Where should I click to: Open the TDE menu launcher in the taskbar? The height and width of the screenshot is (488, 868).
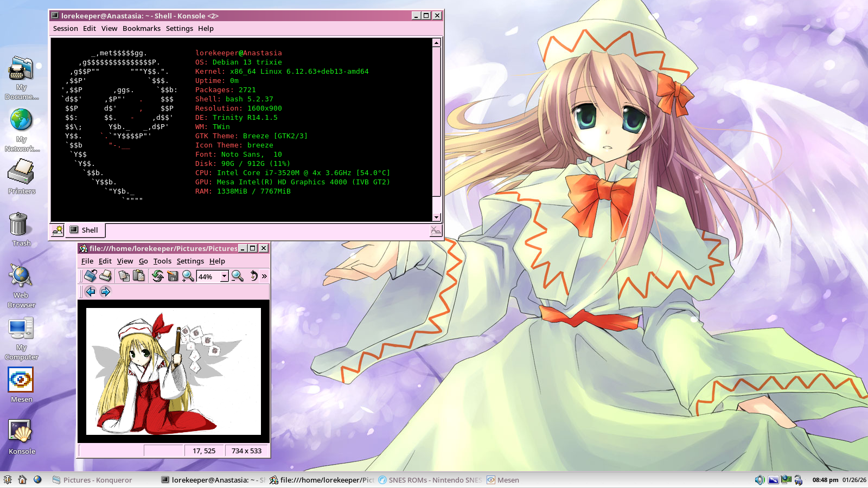click(8, 480)
